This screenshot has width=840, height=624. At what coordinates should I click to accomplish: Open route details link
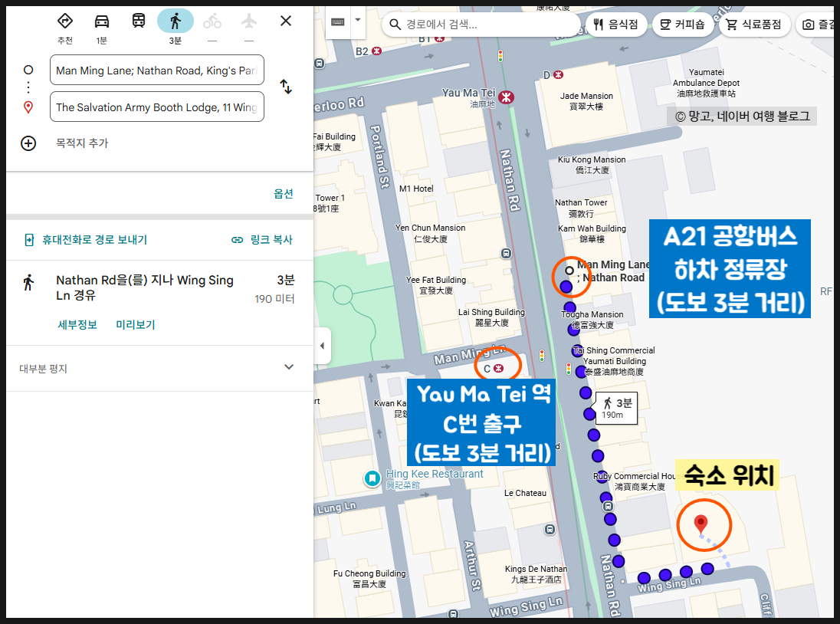pyautogui.click(x=77, y=324)
